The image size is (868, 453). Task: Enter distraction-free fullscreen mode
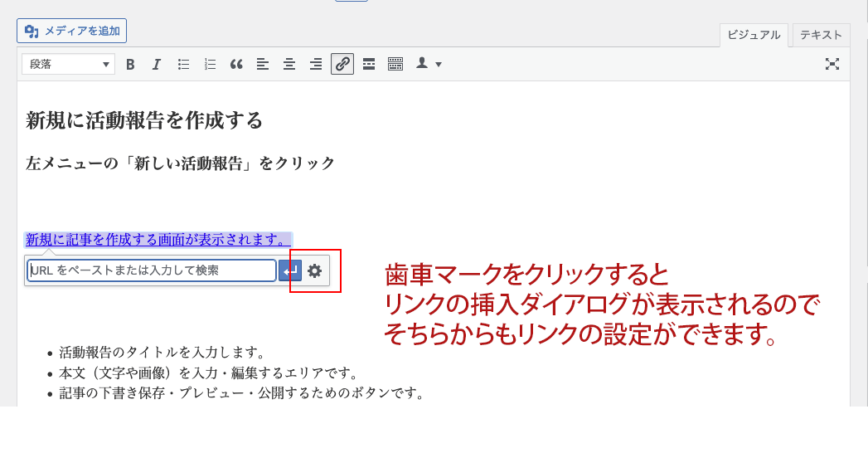[x=832, y=64]
